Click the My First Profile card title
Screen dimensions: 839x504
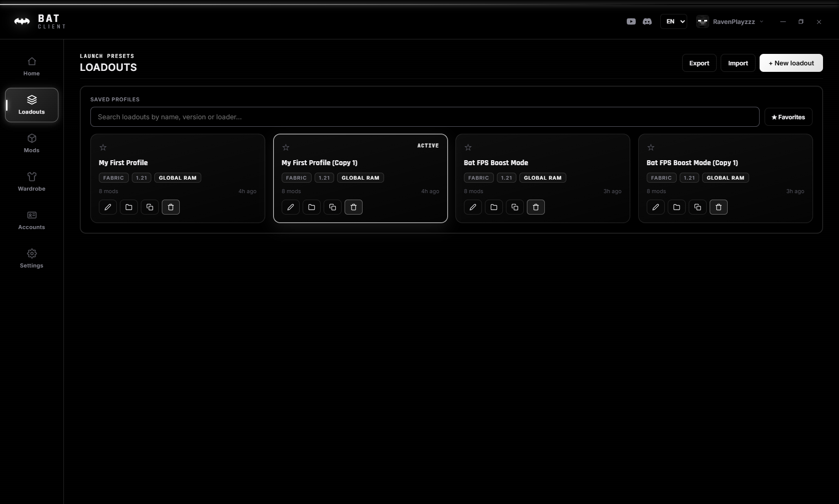coord(123,163)
